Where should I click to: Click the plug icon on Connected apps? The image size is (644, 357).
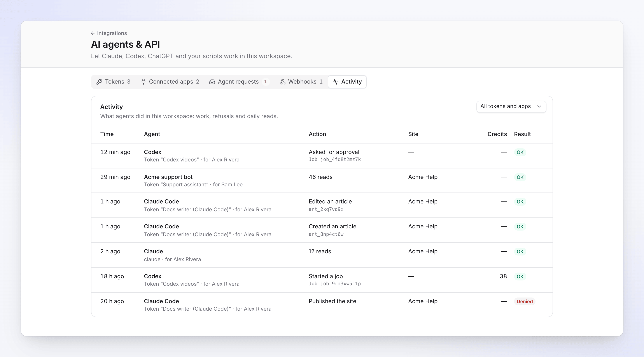[143, 82]
